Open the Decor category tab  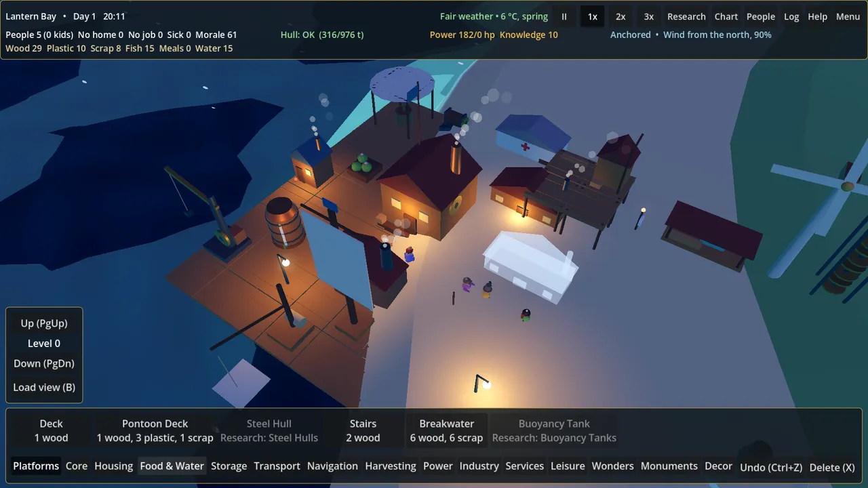(x=719, y=466)
